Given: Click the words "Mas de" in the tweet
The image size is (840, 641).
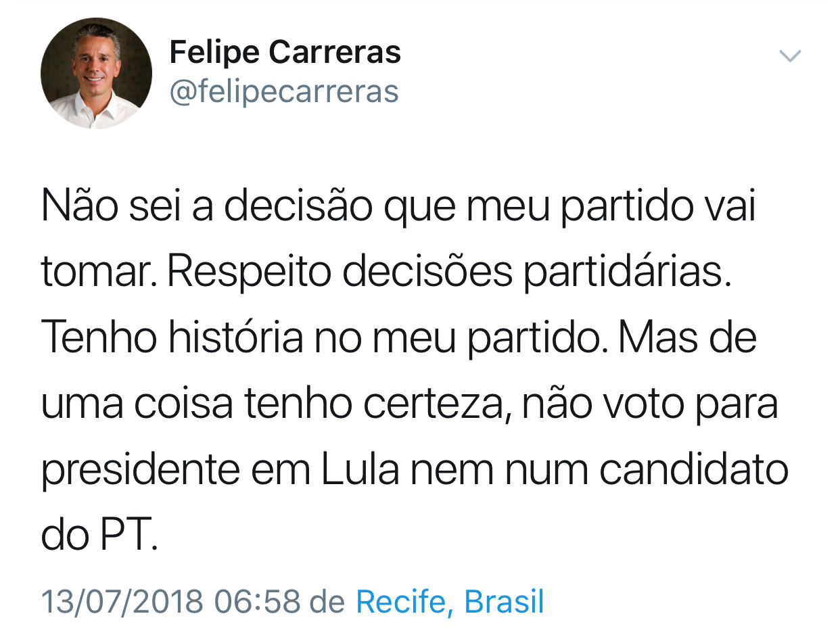Looking at the screenshot, I should (687, 339).
